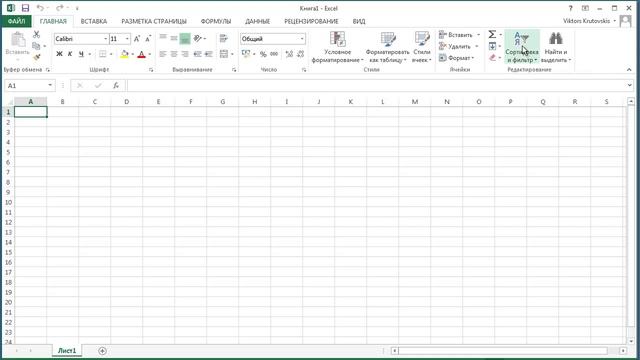640x360 pixels.
Task: Apply cell borders using borders icon
Action: point(102,54)
